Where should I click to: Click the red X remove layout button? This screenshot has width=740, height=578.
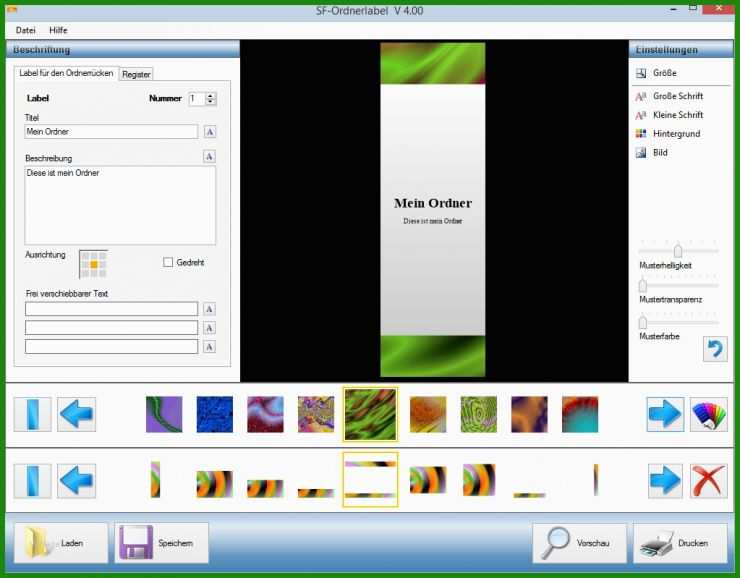[x=708, y=481]
